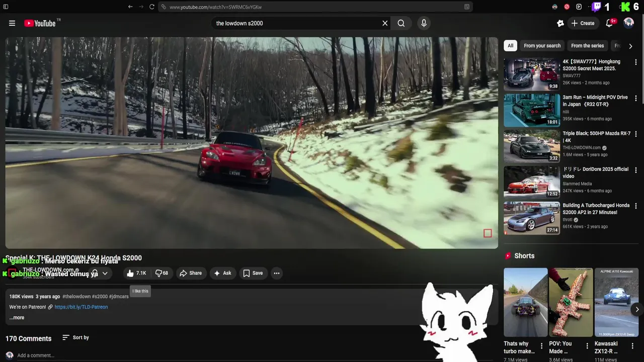
Task: Click the '170 Comments' heading
Action: pos(28,338)
